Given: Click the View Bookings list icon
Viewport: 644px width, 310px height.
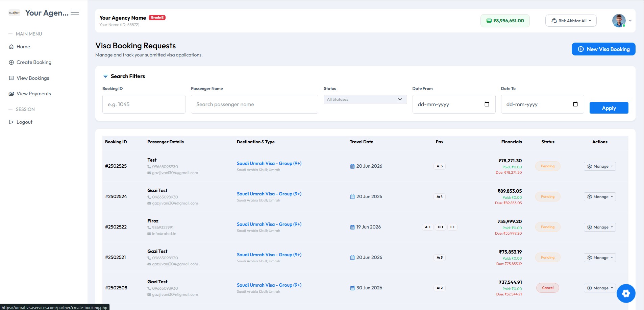Looking at the screenshot, I should tap(11, 78).
